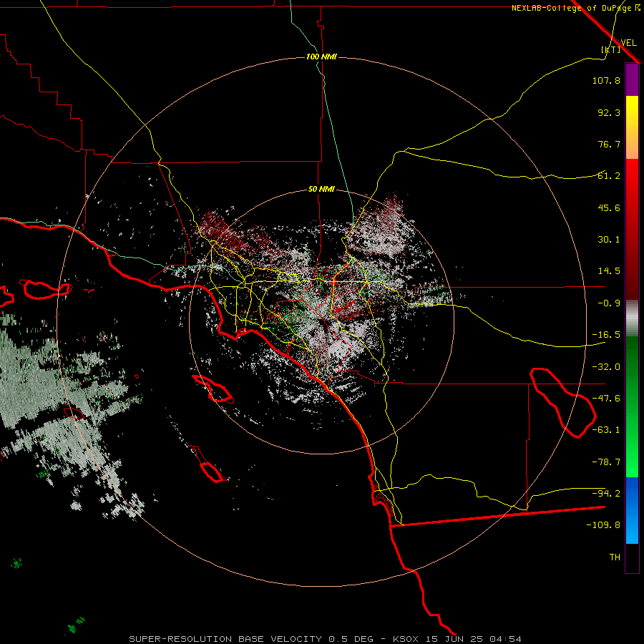Click the [KT] units label
This screenshot has width=644, height=644.
click(x=611, y=49)
